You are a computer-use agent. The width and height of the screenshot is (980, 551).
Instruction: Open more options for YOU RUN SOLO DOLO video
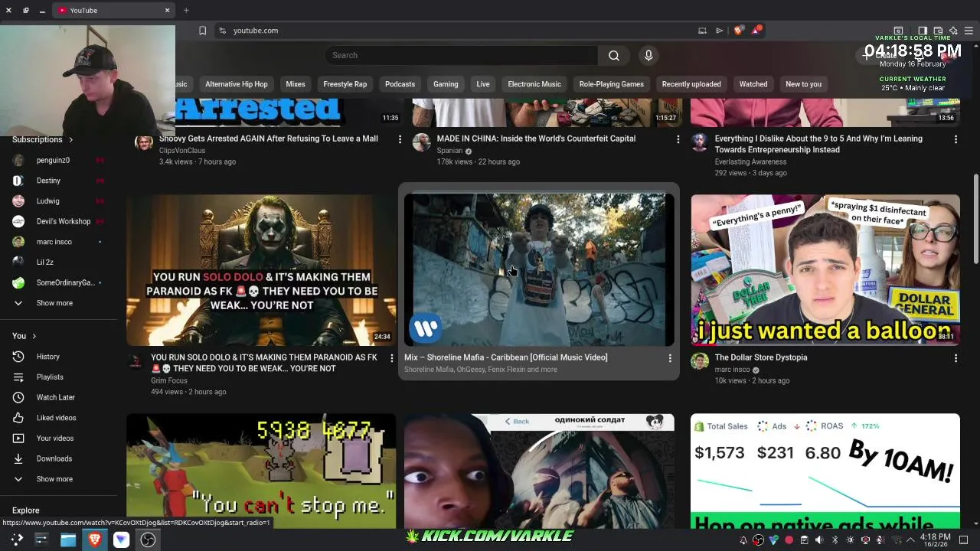[x=392, y=357]
